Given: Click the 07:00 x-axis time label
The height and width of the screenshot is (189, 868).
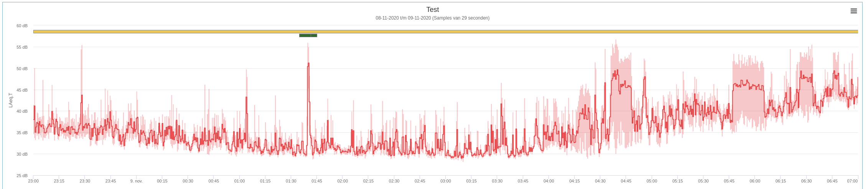Looking at the screenshot, I should [x=852, y=181].
